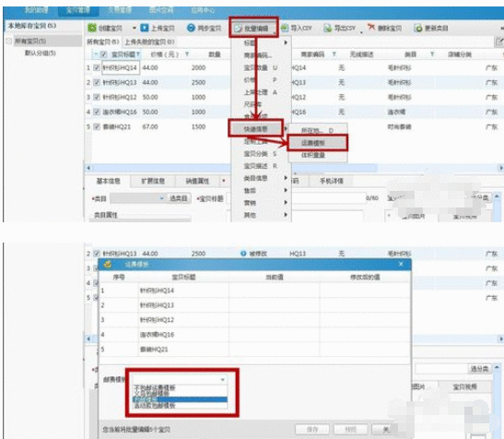Select 所有宝贝(5) in the left tree

click(x=30, y=41)
